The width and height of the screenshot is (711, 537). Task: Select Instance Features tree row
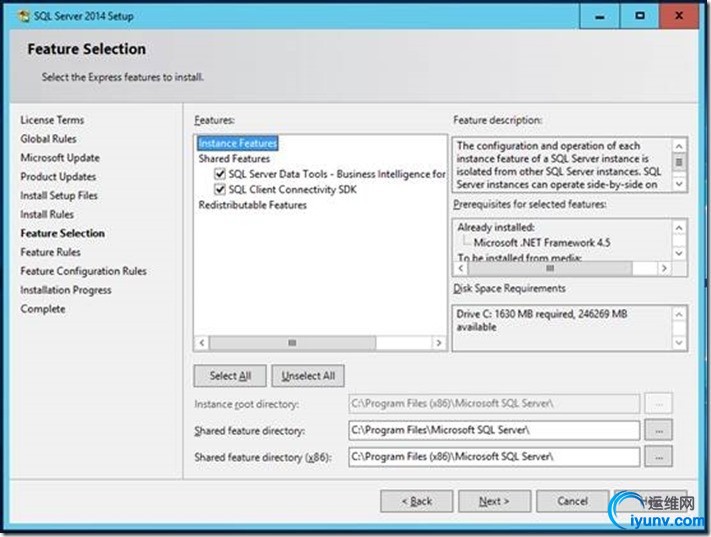[x=238, y=143]
